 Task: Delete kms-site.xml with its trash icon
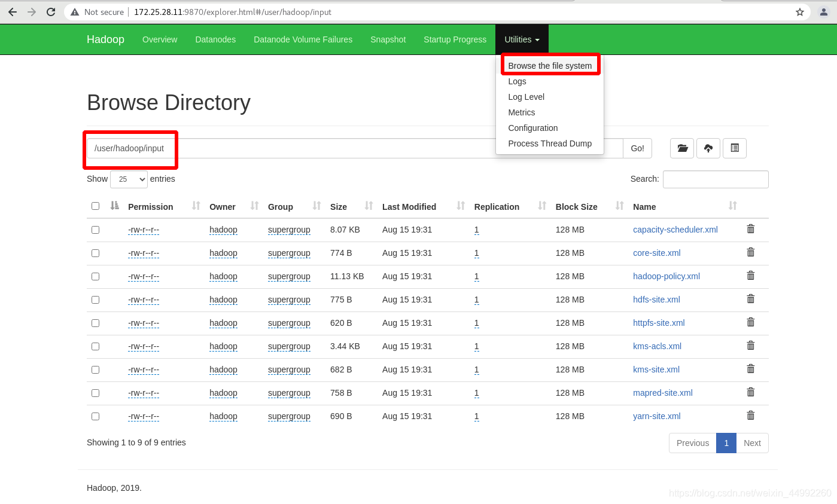pyautogui.click(x=751, y=369)
